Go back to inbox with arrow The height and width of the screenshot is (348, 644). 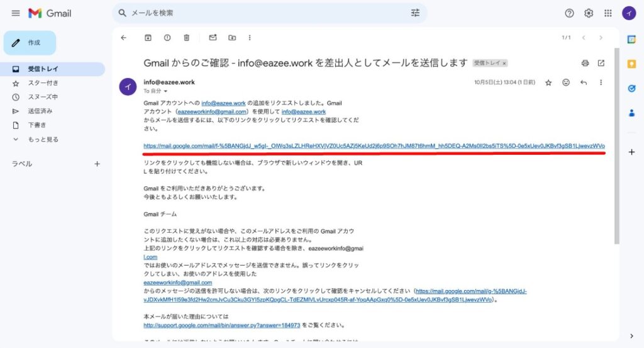(124, 37)
